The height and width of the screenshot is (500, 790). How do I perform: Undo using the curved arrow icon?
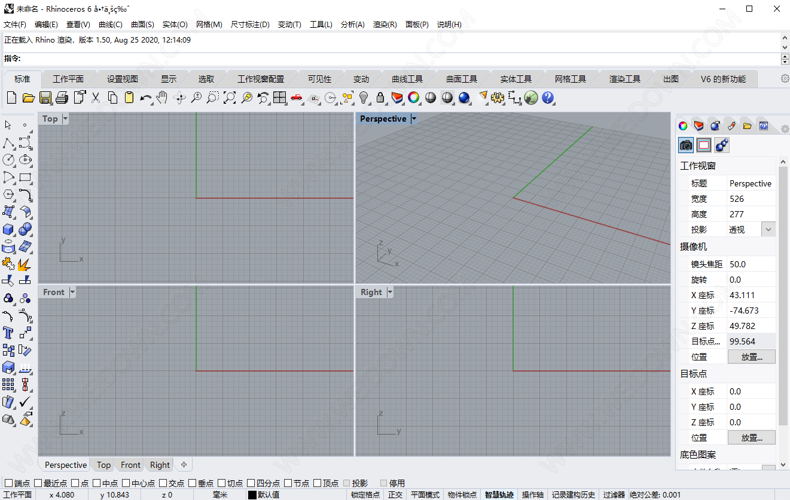[x=146, y=98]
